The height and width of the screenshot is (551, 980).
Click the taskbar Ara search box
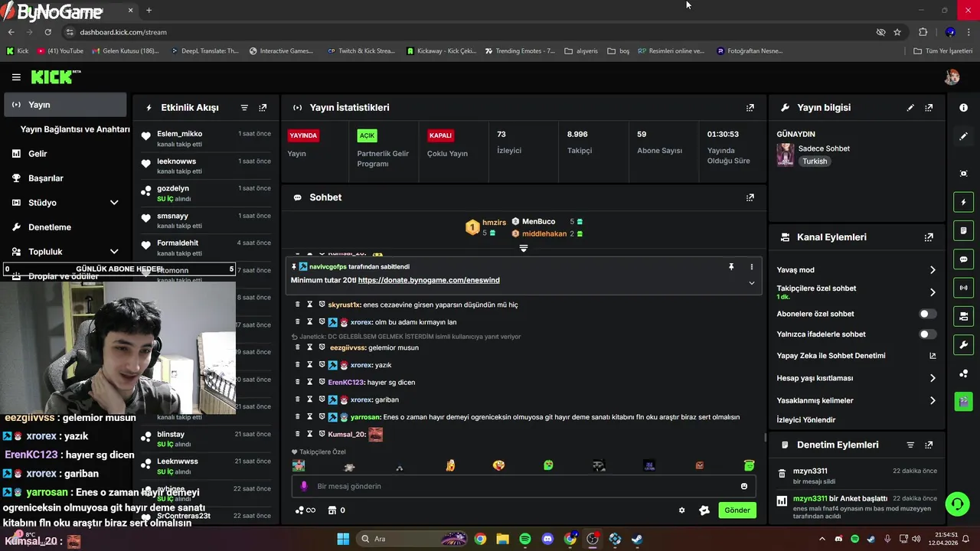(413, 539)
